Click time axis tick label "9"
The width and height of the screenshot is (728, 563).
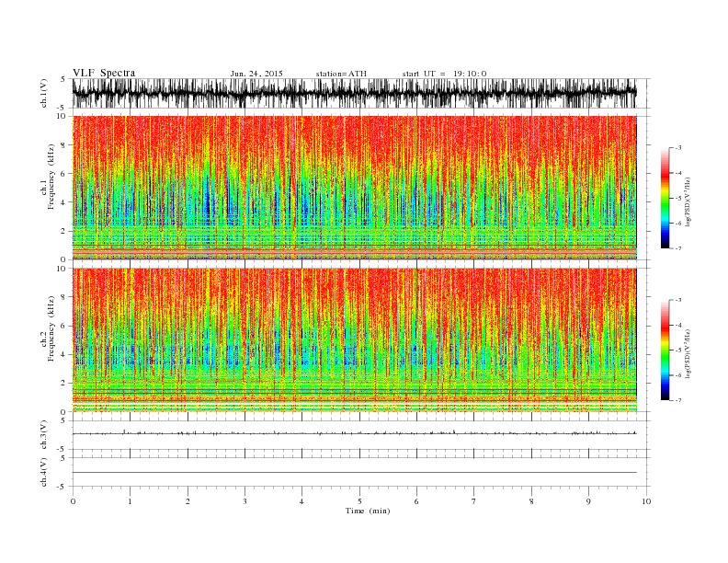tap(588, 501)
